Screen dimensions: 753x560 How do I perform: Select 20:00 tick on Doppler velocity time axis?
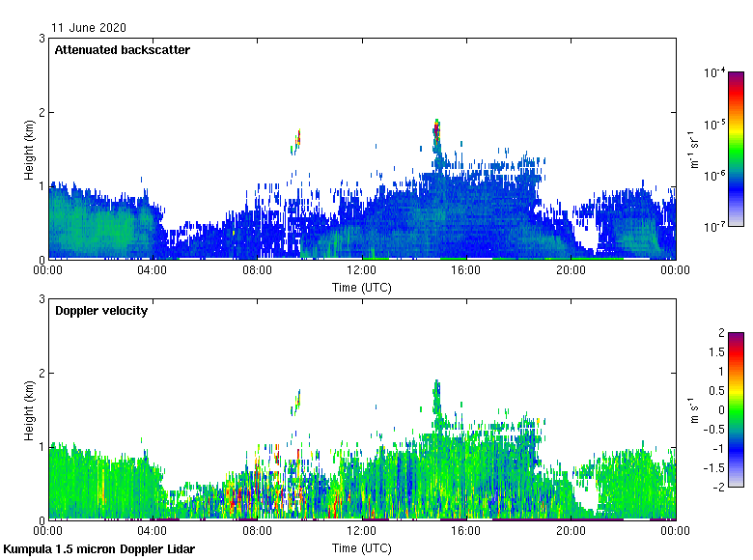571,532
